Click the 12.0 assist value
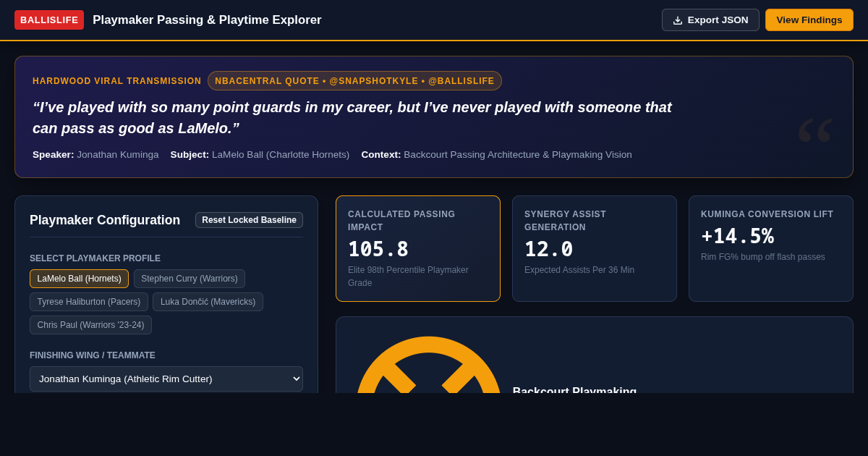This screenshot has height=456, width=868. pyautogui.click(x=549, y=250)
